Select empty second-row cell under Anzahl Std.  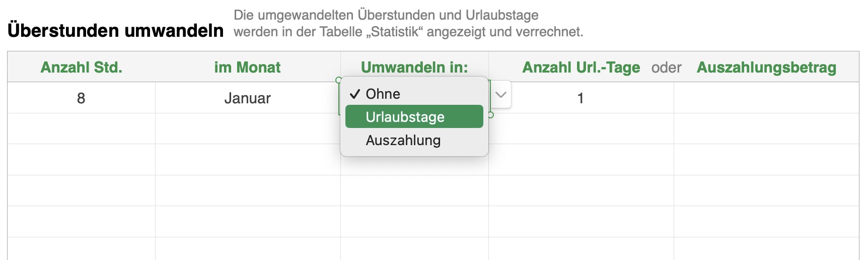81,129
